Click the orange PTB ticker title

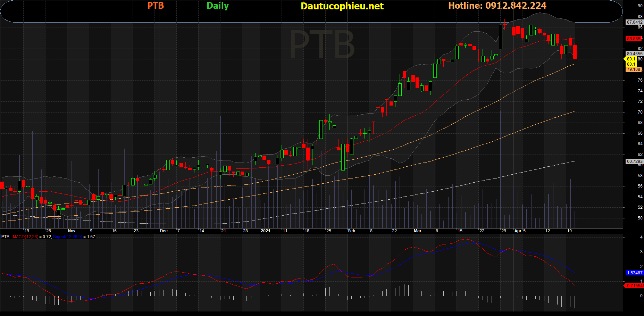pos(155,6)
